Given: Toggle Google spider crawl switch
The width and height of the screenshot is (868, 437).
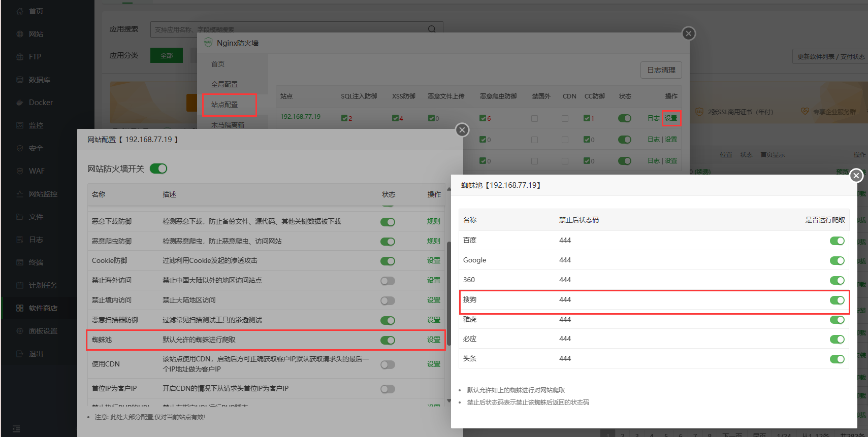Looking at the screenshot, I should pyautogui.click(x=837, y=260).
